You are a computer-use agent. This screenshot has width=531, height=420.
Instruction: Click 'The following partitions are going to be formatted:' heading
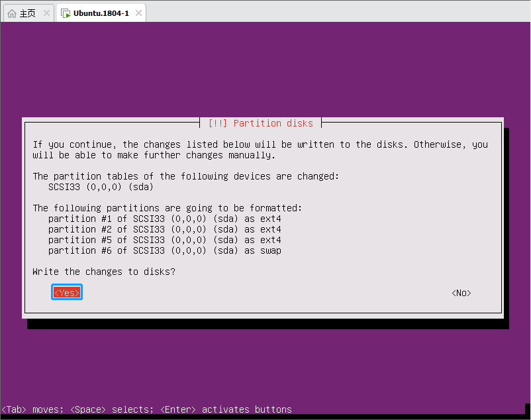pos(167,208)
